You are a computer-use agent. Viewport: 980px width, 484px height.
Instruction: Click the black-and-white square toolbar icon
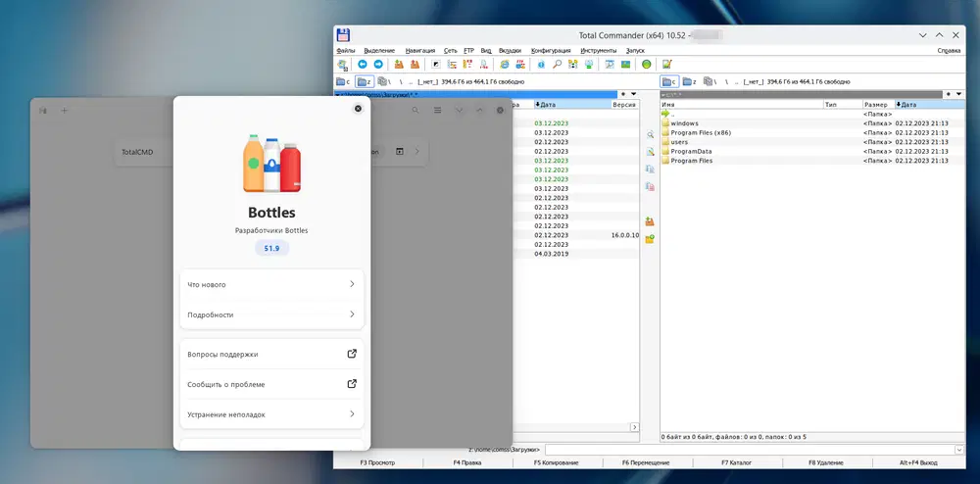pyautogui.click(x=436, y=65)
